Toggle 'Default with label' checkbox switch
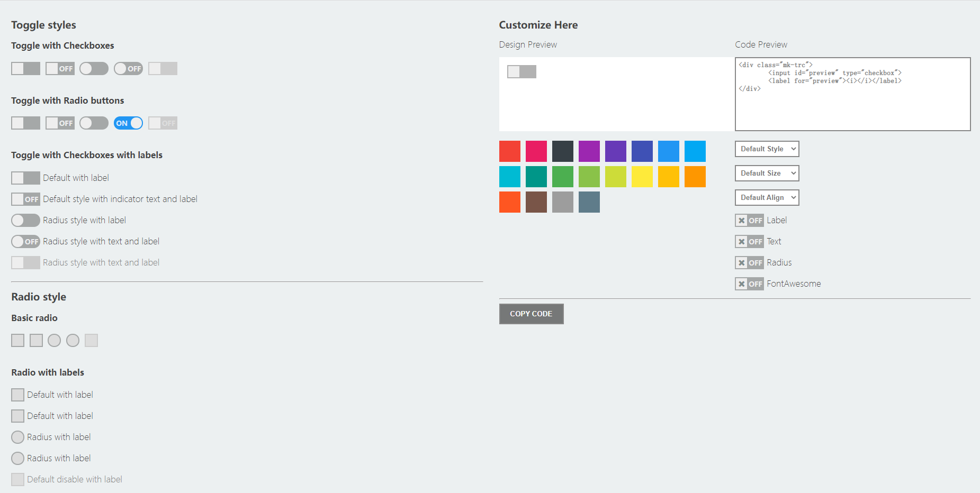The width and height of the screenshot is (980, 493). (x=25, y=178)
